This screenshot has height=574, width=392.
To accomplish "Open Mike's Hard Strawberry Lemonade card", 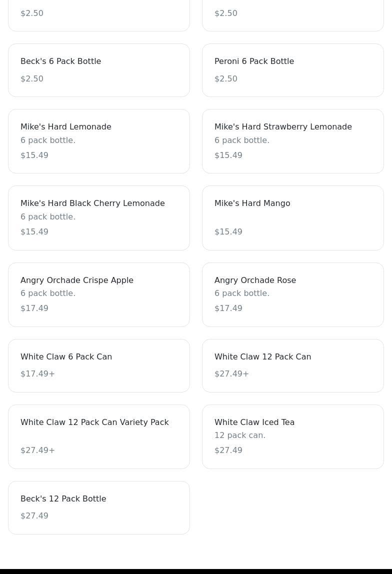I will [x=293, y=141].
